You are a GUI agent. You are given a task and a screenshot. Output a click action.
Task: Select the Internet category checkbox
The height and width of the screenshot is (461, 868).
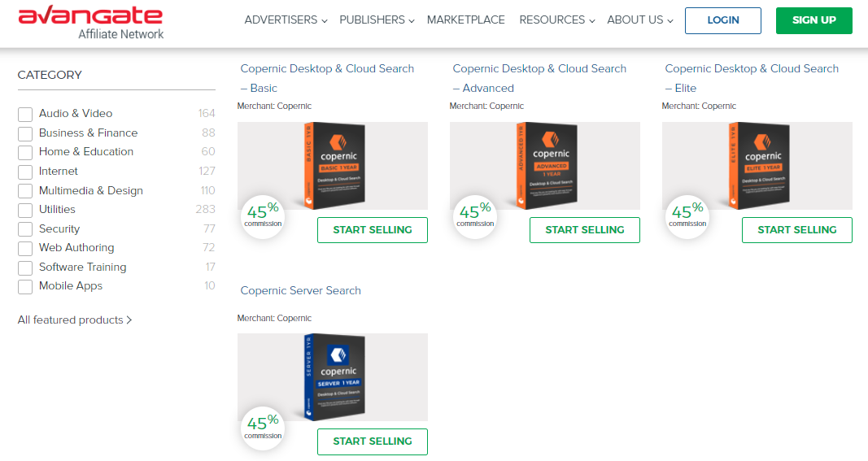point(25,172)
